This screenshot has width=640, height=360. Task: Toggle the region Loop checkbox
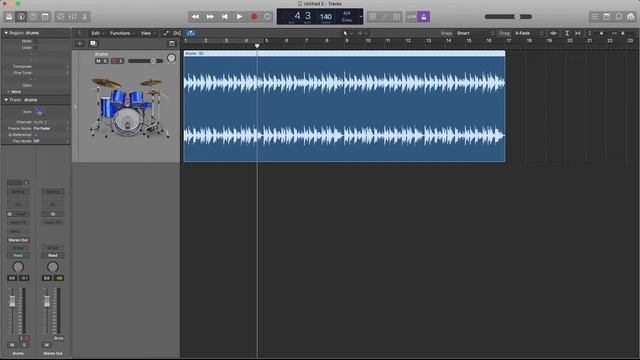pos(36,47)
